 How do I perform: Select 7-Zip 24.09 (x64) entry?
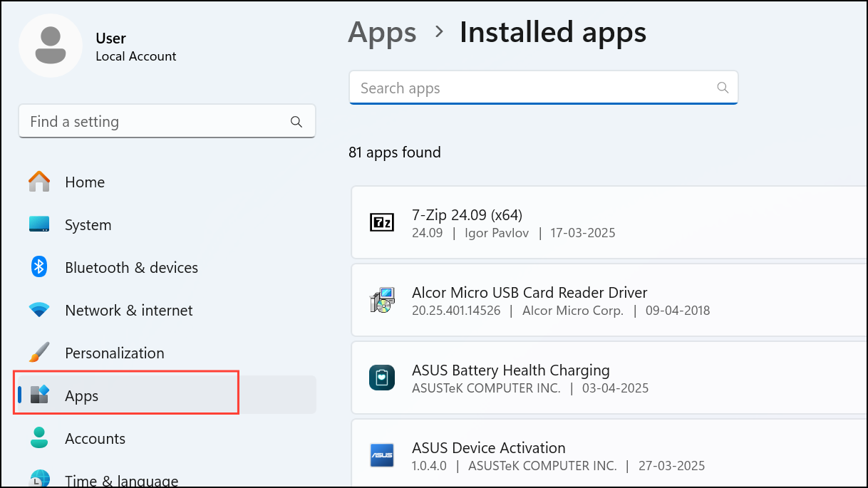coord(609,222)
